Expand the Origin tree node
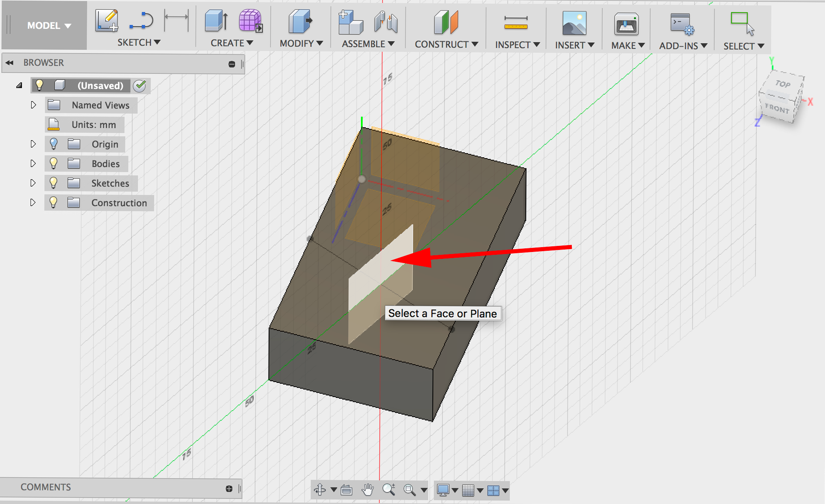Screen dimensions: 825x504 [33, 144]
